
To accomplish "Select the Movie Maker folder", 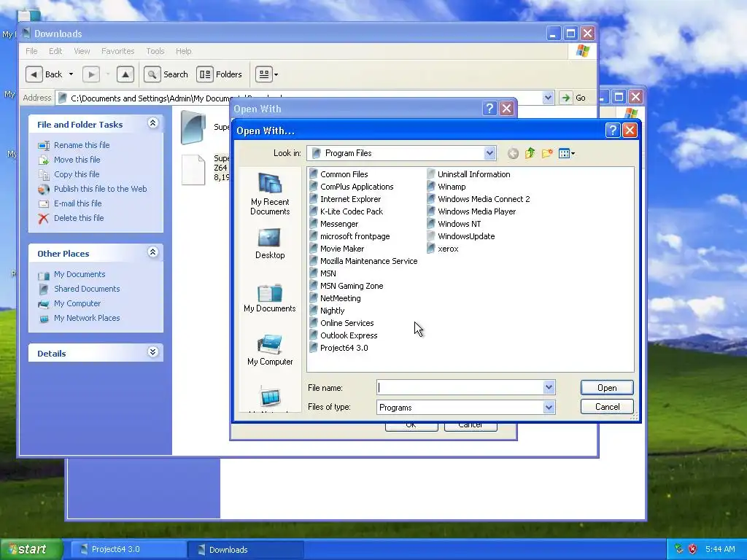I will click(x=337, y=249).
